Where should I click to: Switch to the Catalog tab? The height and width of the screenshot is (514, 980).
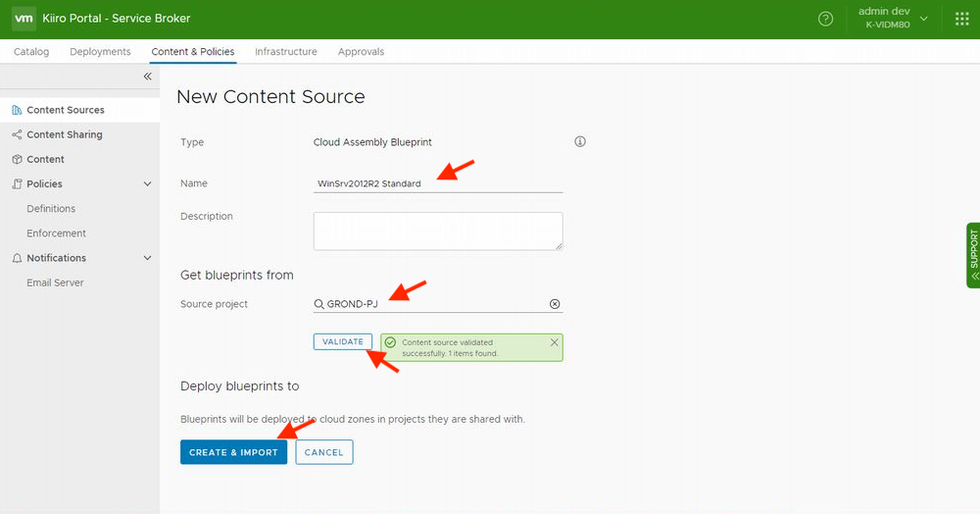(31, 52)
